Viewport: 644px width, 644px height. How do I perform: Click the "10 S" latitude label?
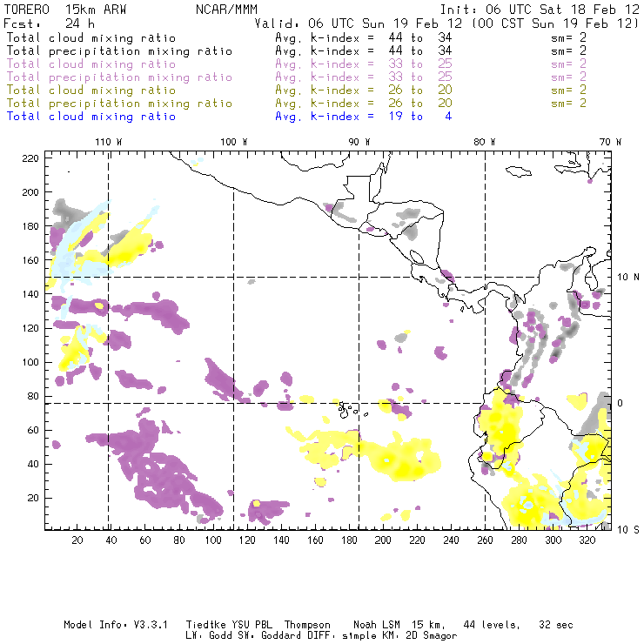tap(628, 530)
